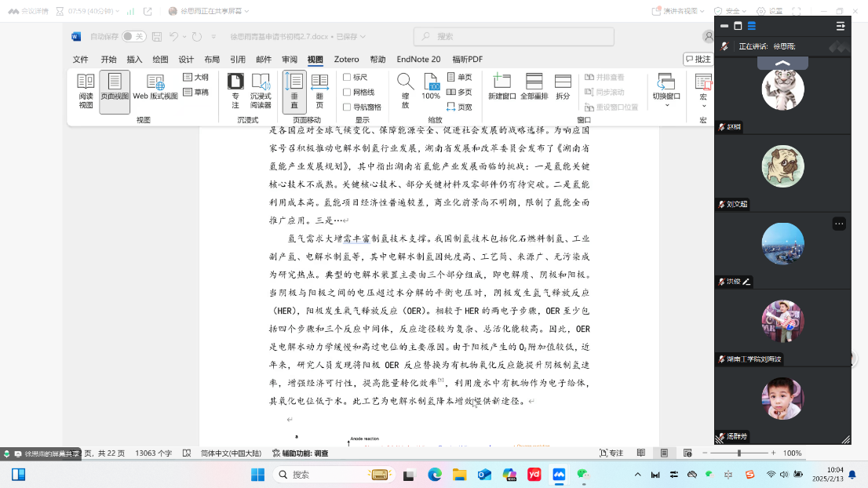Switch to 阅读视图 reading view
Image resolution: width=868 pixels, height=488 pixels.
pyautogui.click(x=86, y=91)
